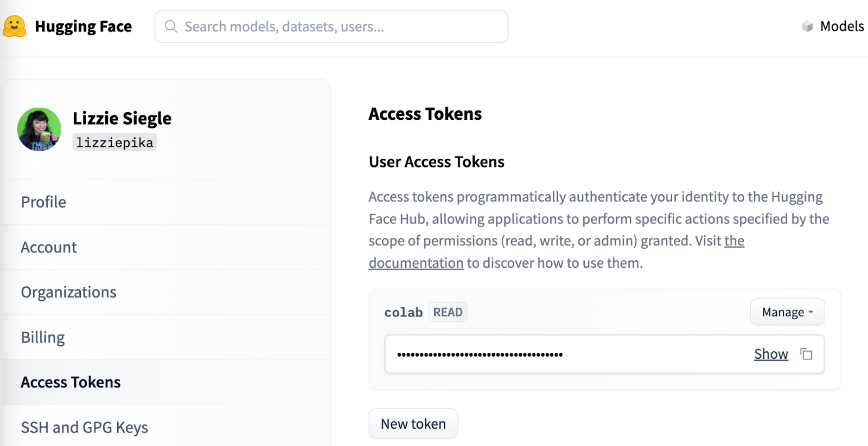This screenshot has width=868, height=446.
Task: Click the Lizzie Siegle name heading
Action: tap(122, 118)
